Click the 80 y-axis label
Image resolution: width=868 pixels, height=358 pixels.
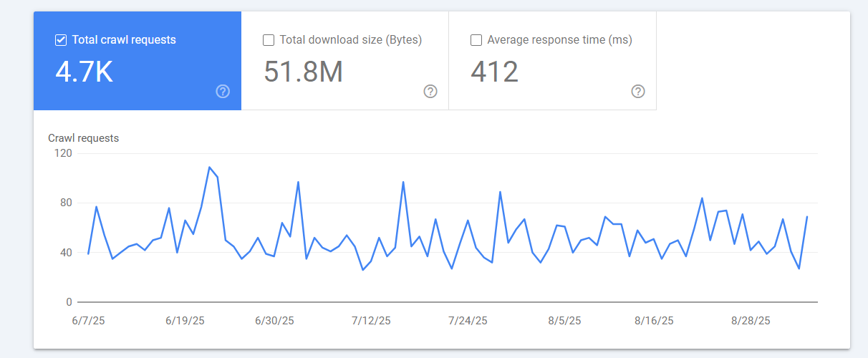[67, 203]
